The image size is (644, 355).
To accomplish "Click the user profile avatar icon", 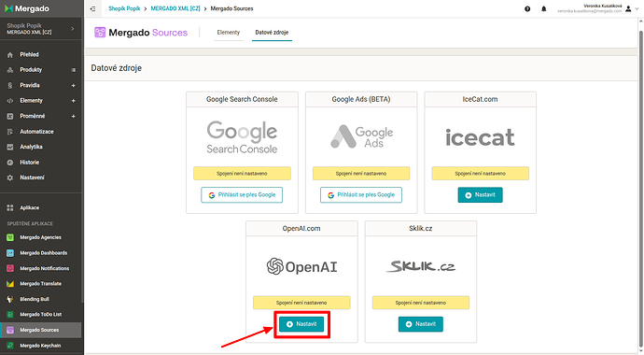I will 628,9.
